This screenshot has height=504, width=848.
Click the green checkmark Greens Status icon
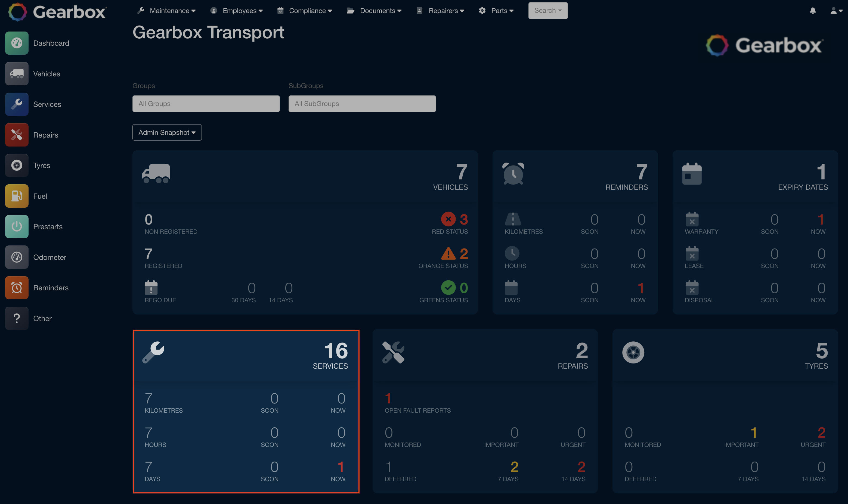click(x=448, y=288)
